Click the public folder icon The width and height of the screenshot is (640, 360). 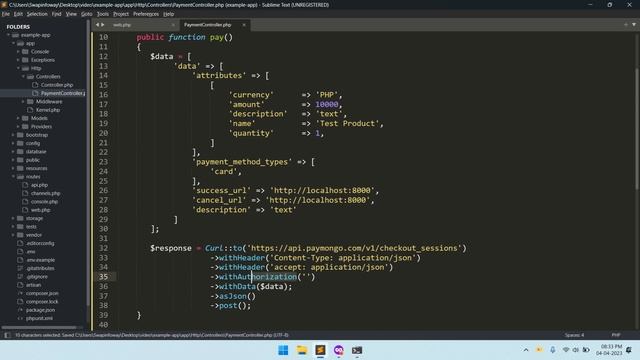click(20, 160)
